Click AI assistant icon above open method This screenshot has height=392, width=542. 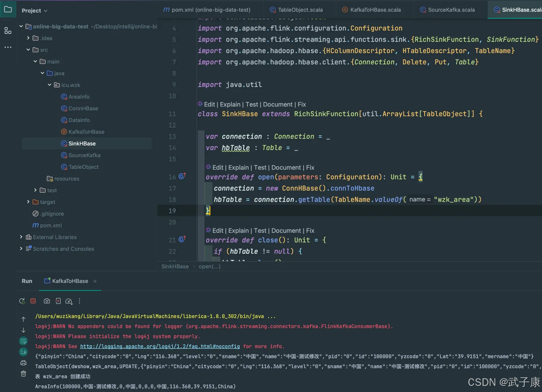click(208, 167)
